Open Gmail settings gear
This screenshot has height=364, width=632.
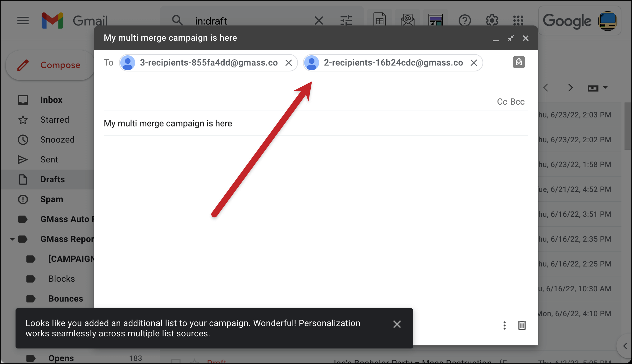coord(492,21)
